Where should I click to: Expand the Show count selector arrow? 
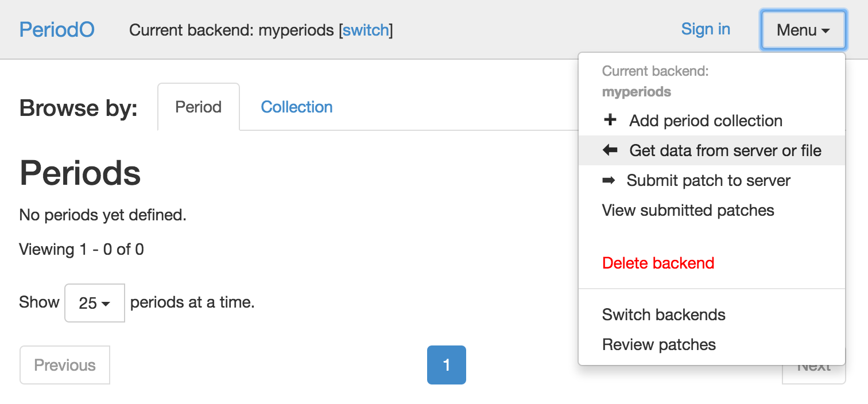coord(105,304)
